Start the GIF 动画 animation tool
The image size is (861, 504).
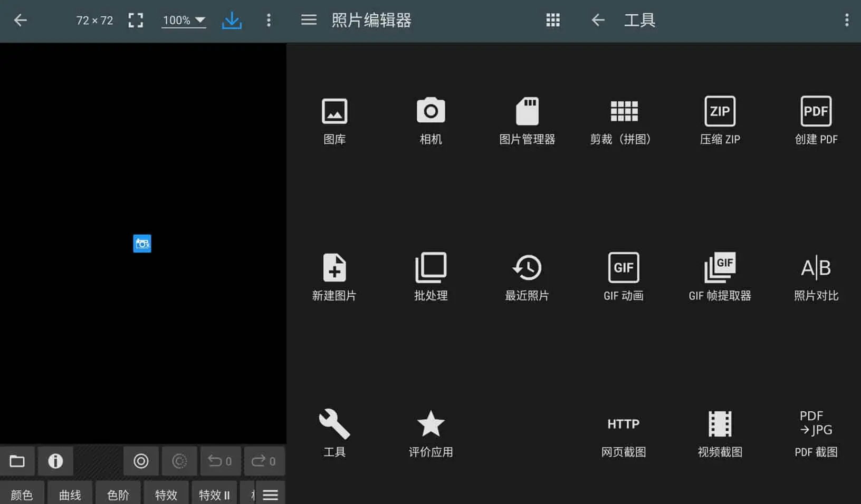(624, 277)
